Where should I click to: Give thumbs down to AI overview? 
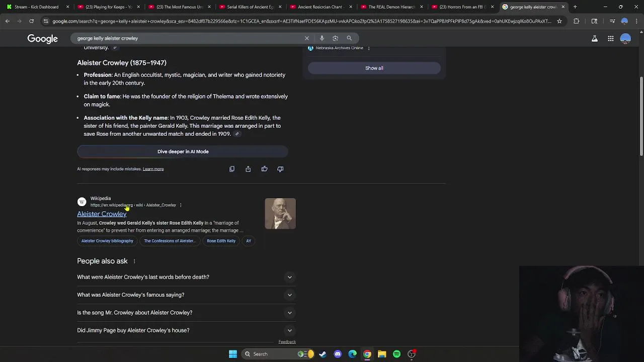click(x=280, y=169)
